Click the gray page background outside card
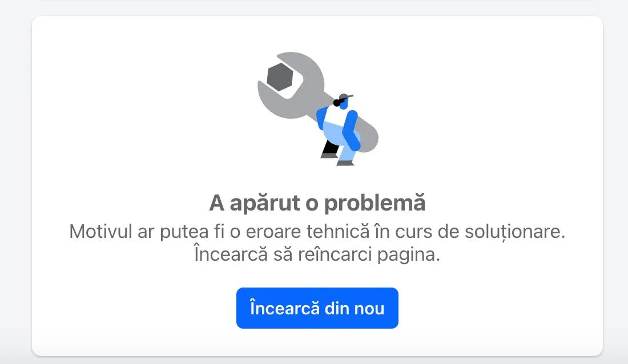This screenshot has height=364, width=628. (16, 180)
